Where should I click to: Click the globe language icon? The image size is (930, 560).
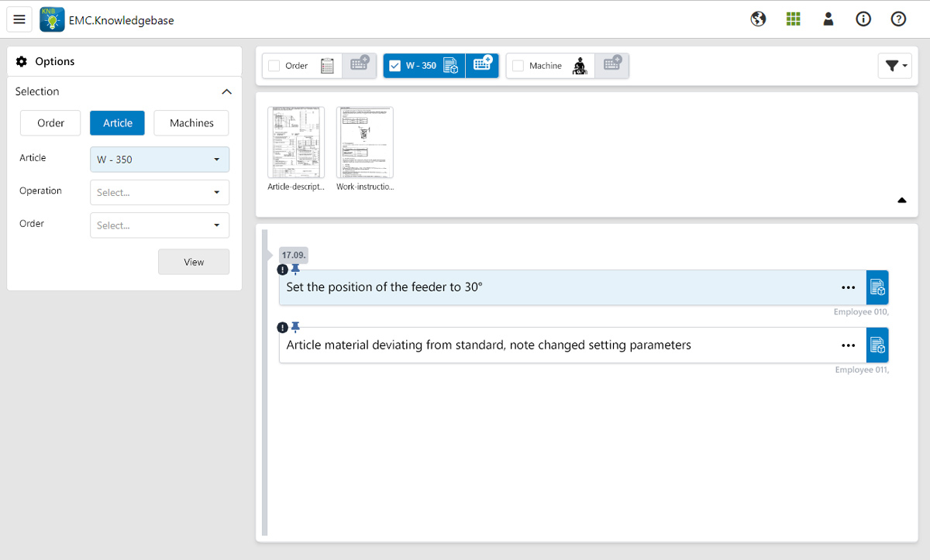tap(758, 19)
